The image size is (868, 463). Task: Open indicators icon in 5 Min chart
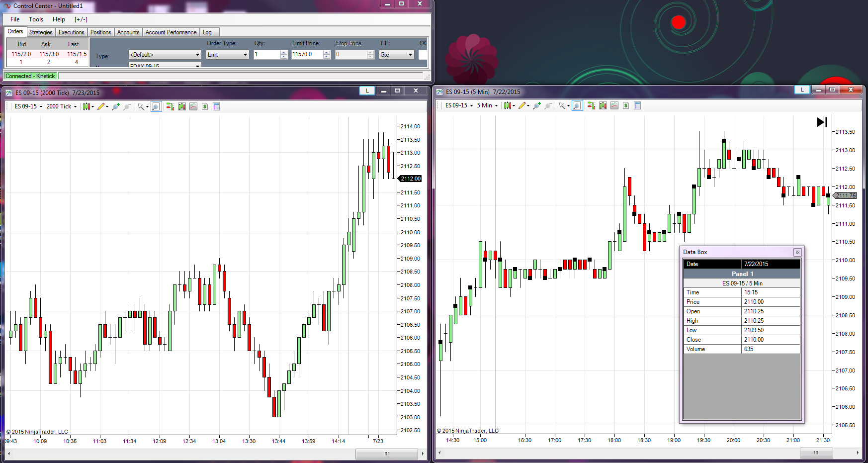coord(614,105)
